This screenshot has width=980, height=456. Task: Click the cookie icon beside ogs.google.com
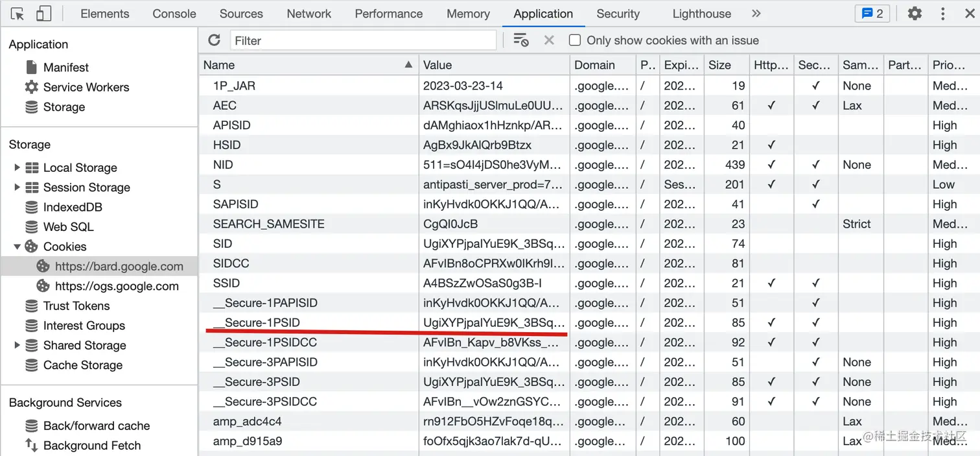click(43, 286)
